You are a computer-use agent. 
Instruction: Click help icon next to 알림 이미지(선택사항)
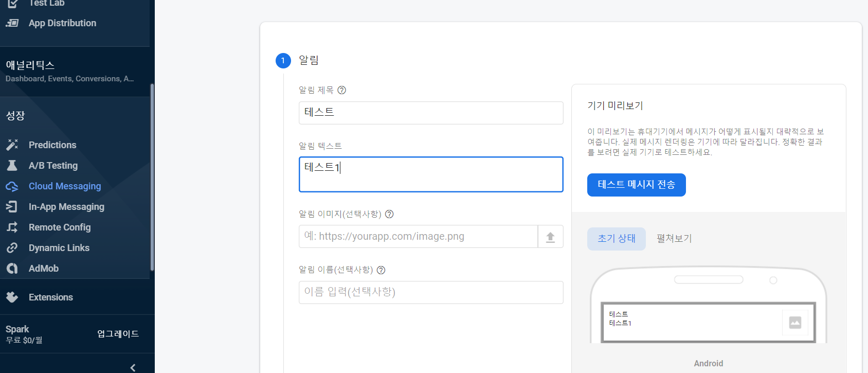(x=389, y=214)
